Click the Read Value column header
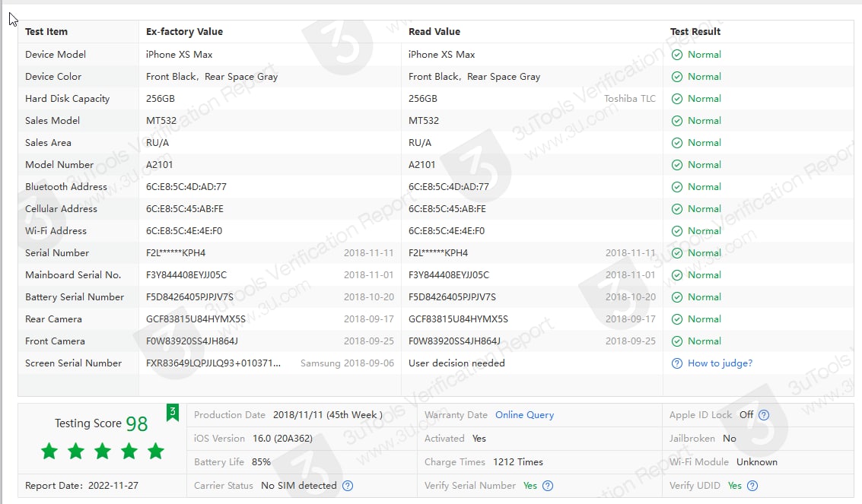 (434, 32)
